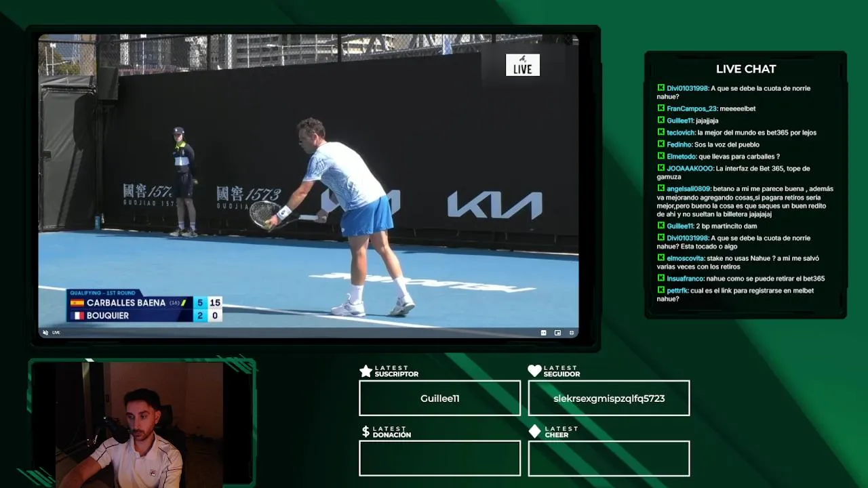Click Carballes Baena's point score 15
Screen dimensions: 868x488
[215, 303]
